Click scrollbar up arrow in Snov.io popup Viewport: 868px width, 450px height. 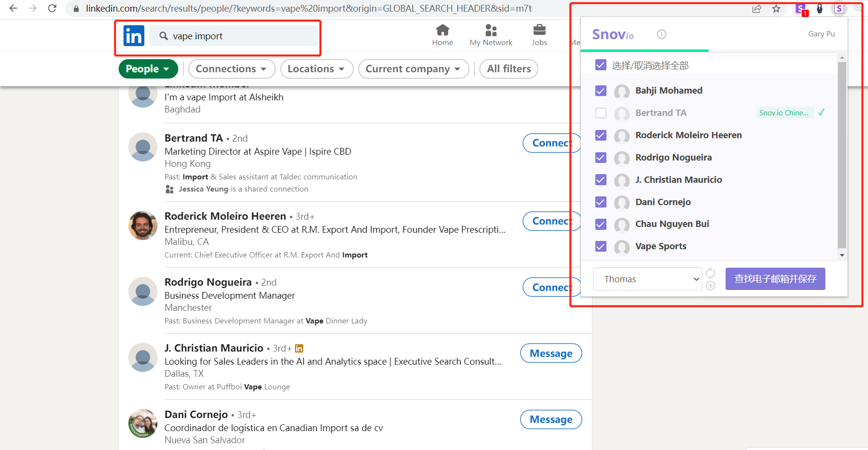click(842, 58)
